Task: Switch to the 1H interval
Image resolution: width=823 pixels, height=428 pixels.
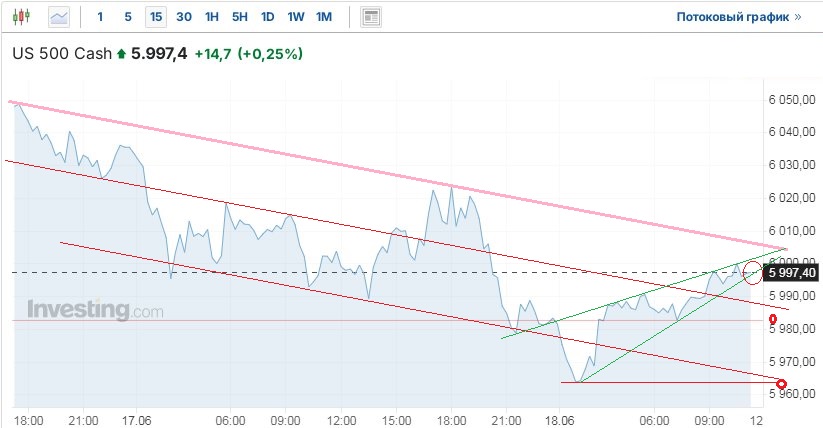Action: pos(212,17)
